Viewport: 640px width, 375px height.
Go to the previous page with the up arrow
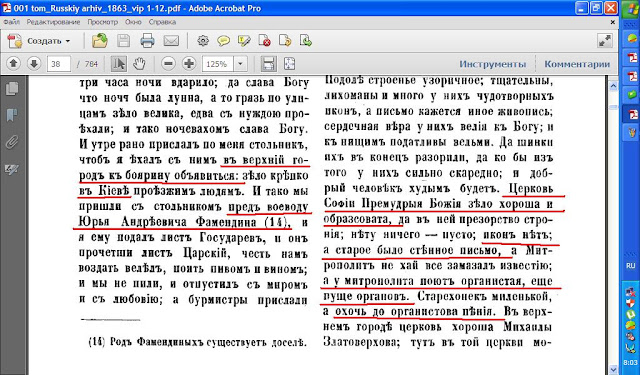13,64
